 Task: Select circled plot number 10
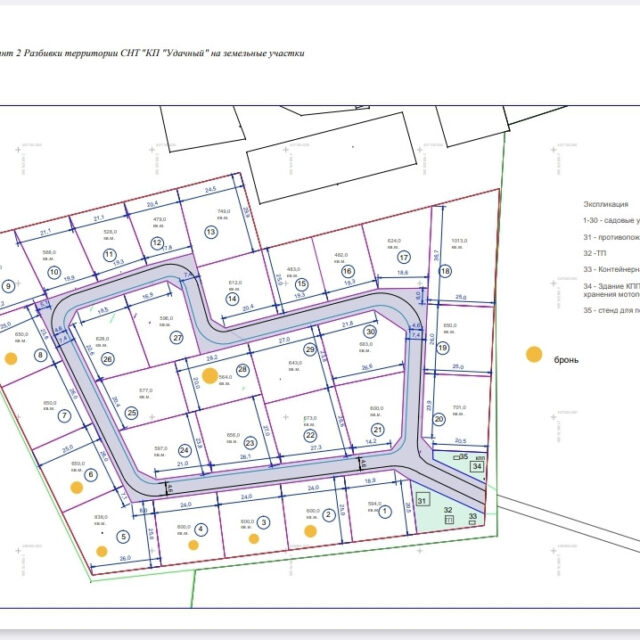tap(54, 272)
